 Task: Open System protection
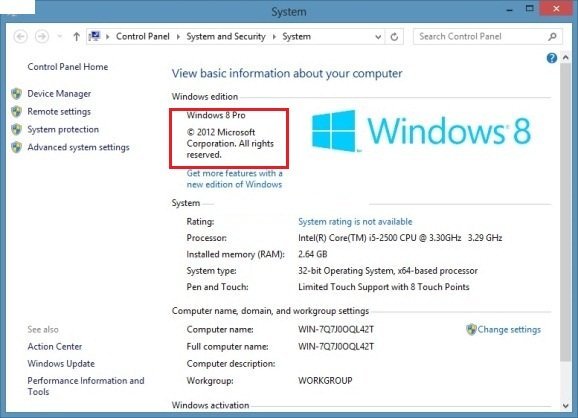pyautogui.click(x=63, y=129)
